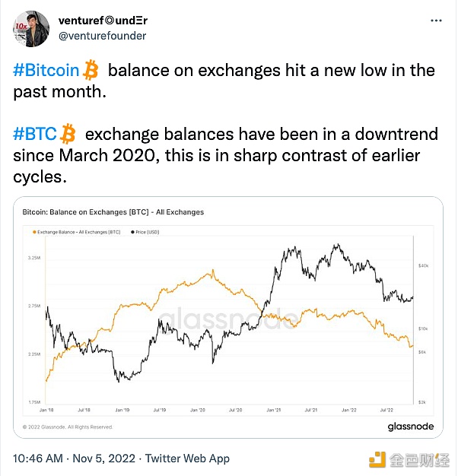Click the glassnode watermark in the chart center
The height and width of the screenshot is (476, 458).
tap(228, 317)
